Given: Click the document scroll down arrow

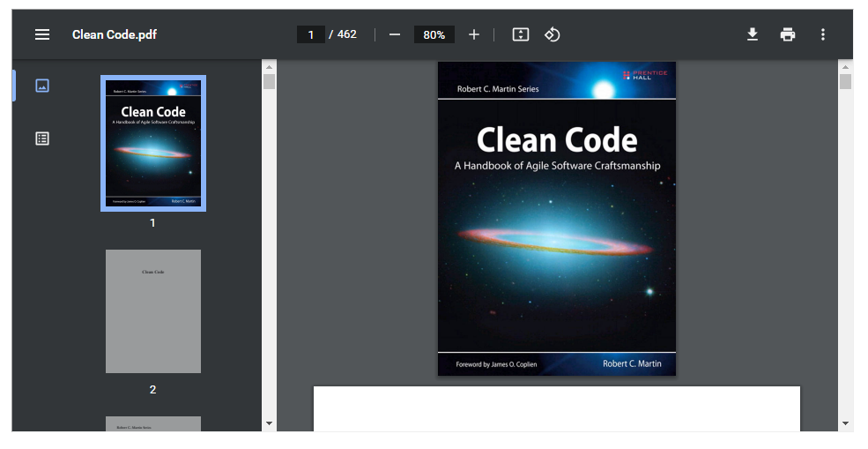Looking at the screenshot, I should tap(845, 423).
